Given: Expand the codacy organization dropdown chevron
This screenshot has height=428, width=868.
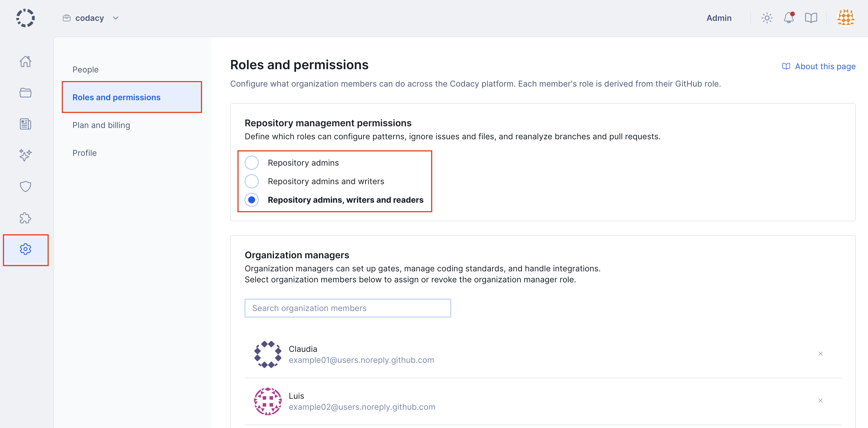Looking at the screenshot, I should click(x=116, y=18).
